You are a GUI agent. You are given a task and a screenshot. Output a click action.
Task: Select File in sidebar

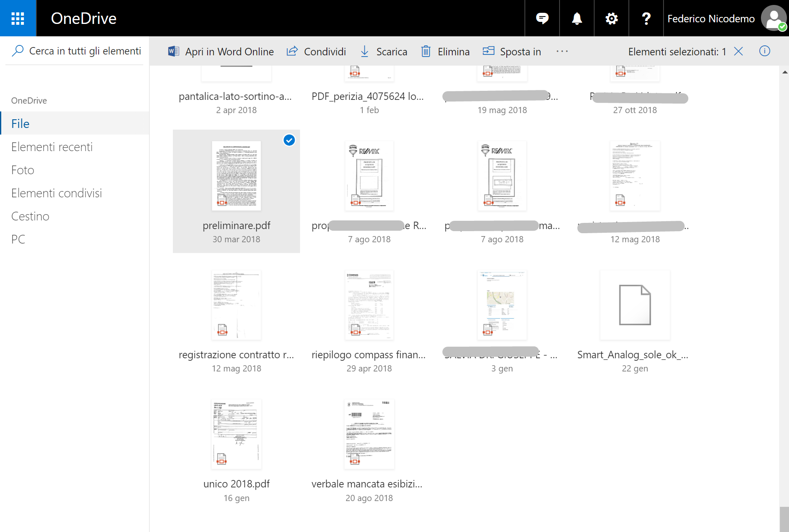pos(75,123)
